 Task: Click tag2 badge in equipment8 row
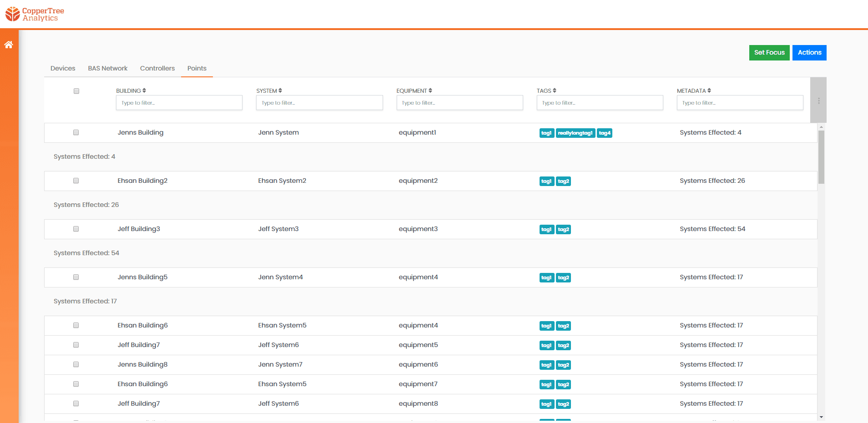[x=564, y=404]
